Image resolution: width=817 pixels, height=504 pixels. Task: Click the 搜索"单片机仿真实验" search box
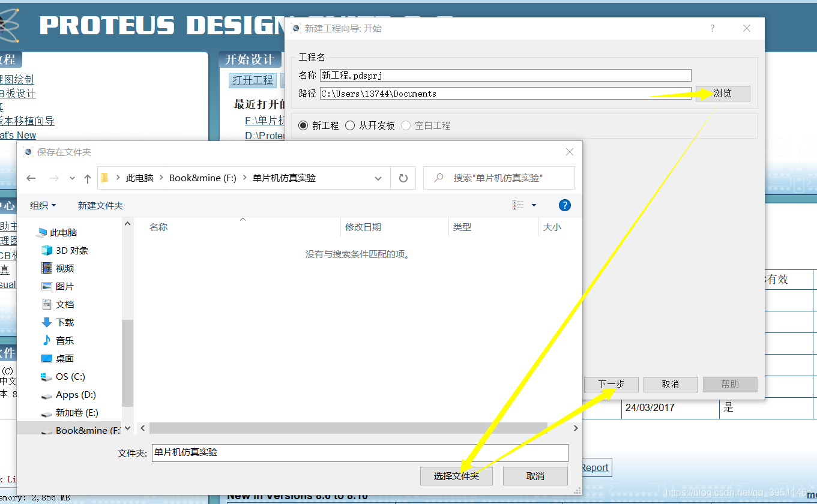click(x=499, y=178)
